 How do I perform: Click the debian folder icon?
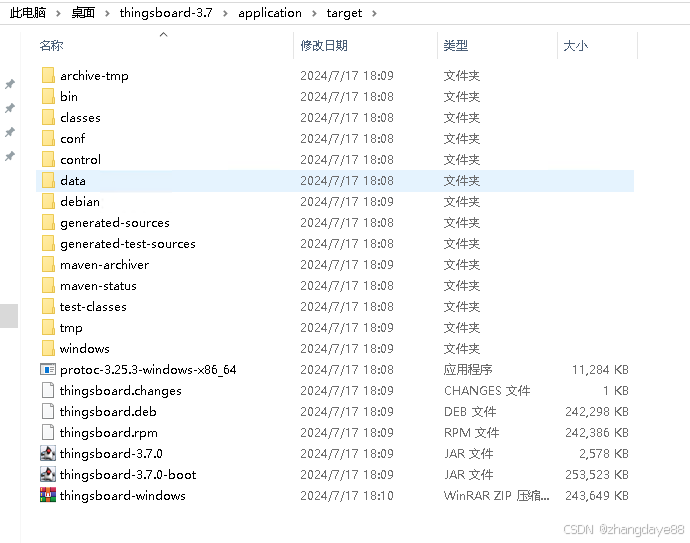coord(48,202)
